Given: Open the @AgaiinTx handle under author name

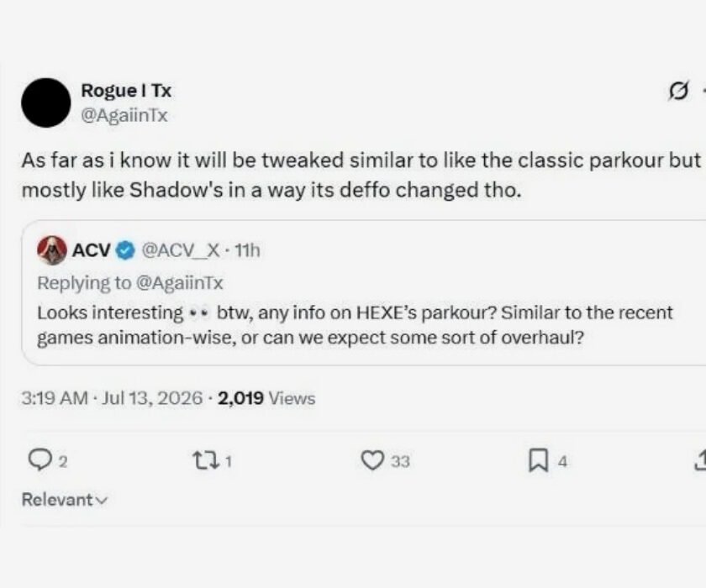Looking at the screenshot, I should 124,116.
